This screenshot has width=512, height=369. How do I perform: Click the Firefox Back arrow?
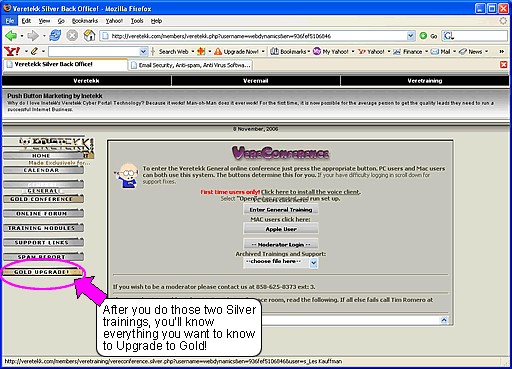click(x=11, y=35)
